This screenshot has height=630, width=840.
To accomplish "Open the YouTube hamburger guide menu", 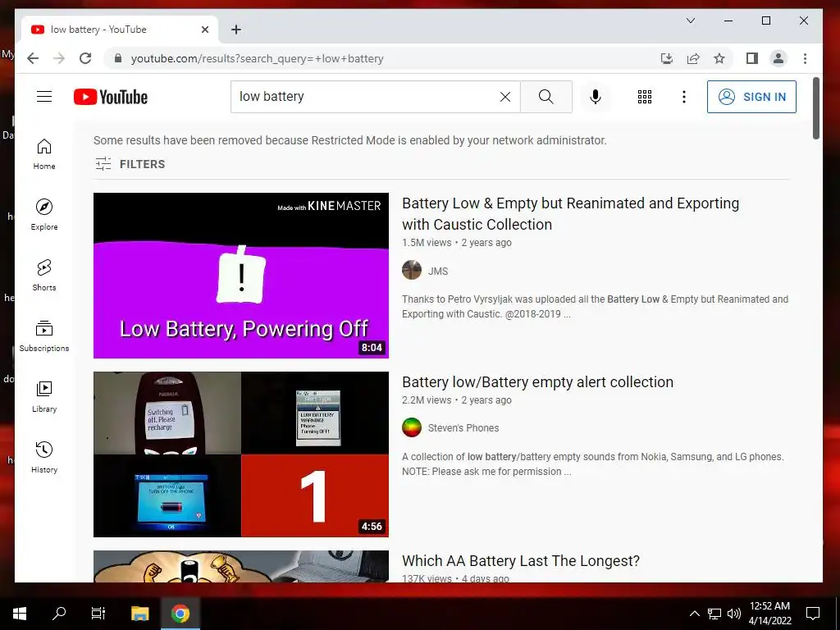I will tap(44, 97).
